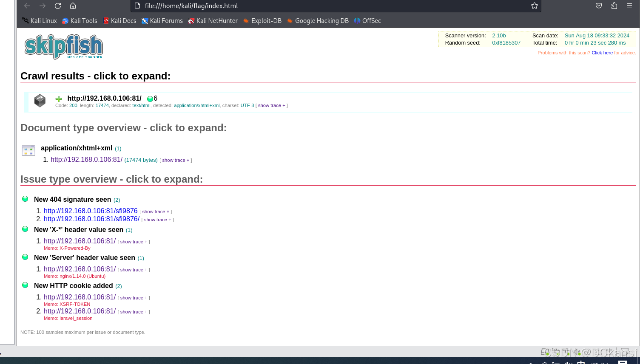This screenshot has height=364, width=640.
Task: Show trace for the X-Powered-By entry
Action: (134, 242)
